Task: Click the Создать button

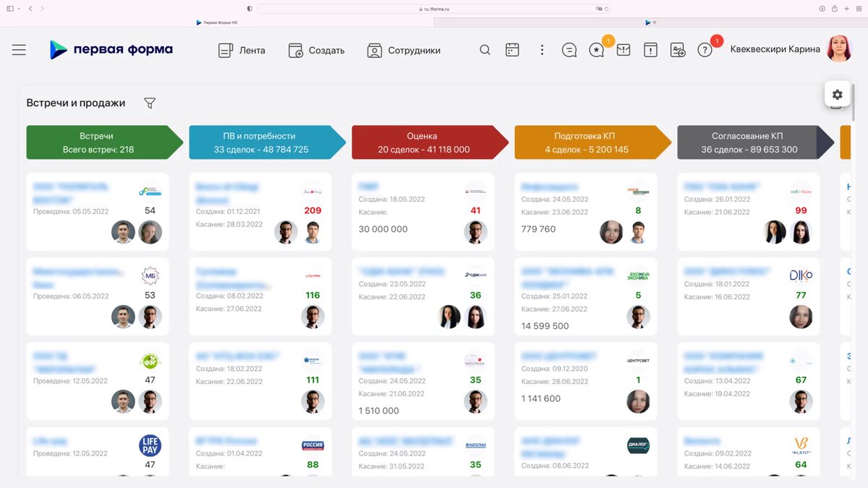Action: coord(317,50)
